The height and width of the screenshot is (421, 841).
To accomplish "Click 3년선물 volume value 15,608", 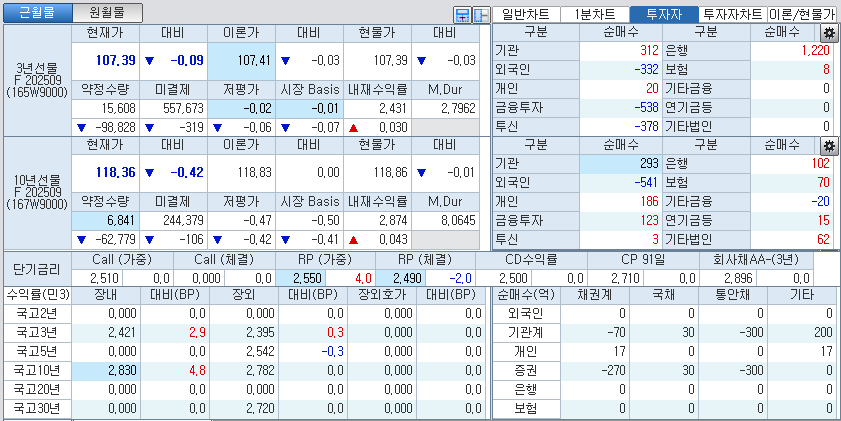I will [x=119, y=109].
